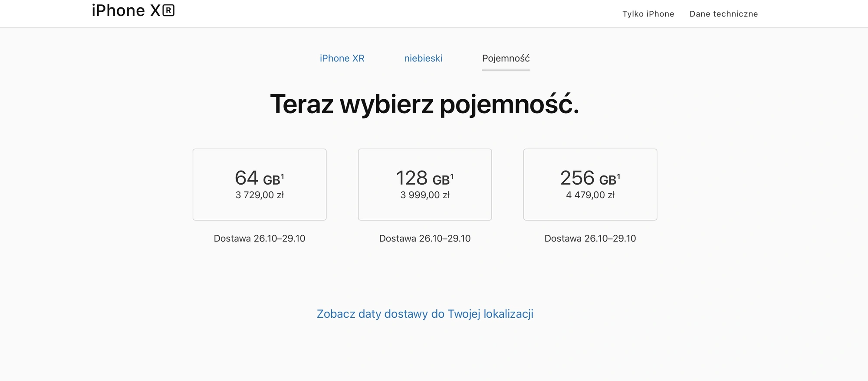Open the Tylko iPhone navigation link
The width and height of the screenshot is (868, 381).
[648, 14]
